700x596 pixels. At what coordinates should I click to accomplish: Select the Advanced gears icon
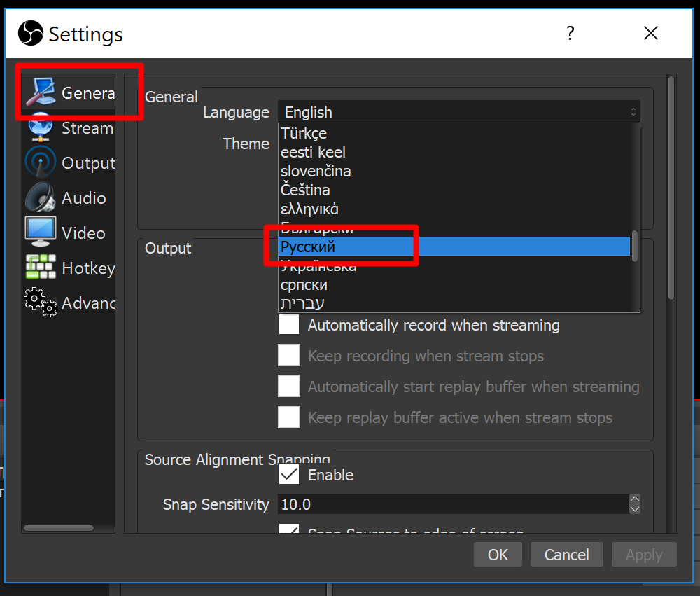click(x=41, y=303)
